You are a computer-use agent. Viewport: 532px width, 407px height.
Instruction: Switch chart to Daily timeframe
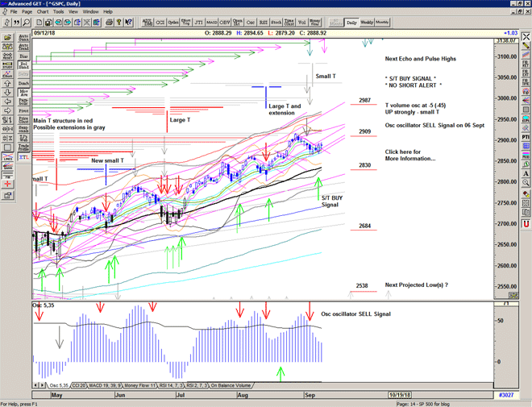tap(351, 23)
